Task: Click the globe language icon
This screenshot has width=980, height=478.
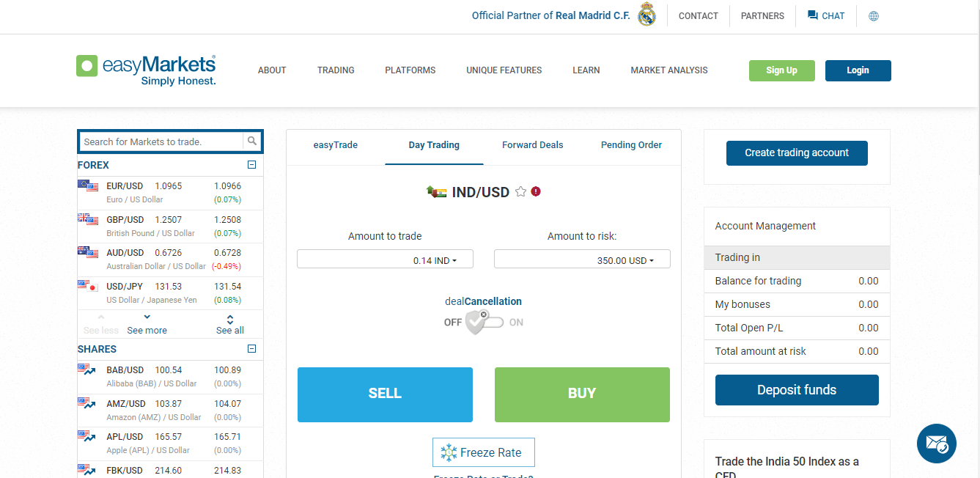Action: tap(873, 15)
